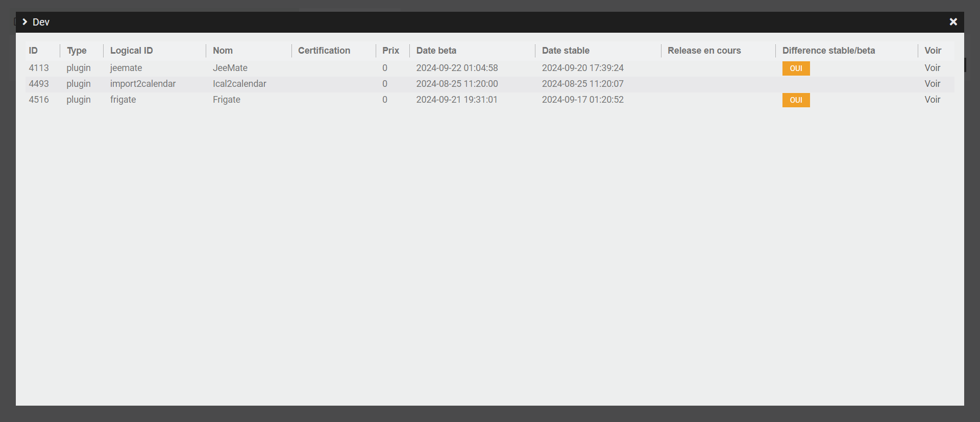Click plugin name JeeMate
The height and width of the screenshot is (422, 980).
[230, 68]
